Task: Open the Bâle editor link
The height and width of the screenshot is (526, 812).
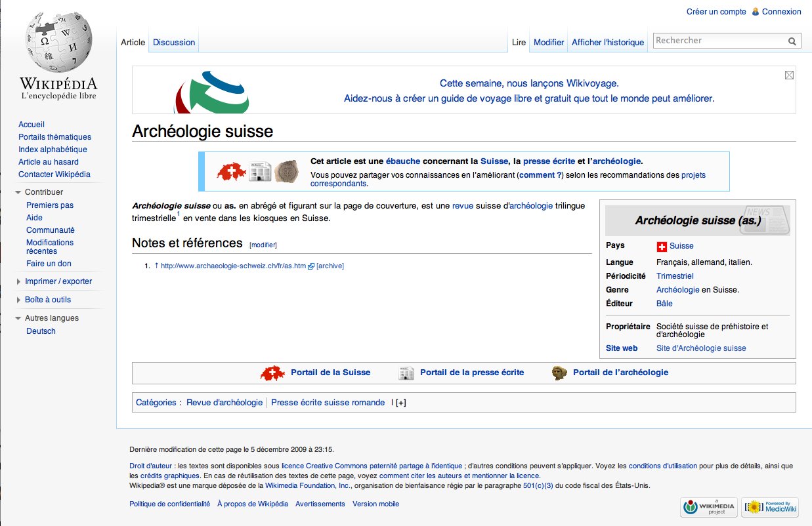Action: 664,304
